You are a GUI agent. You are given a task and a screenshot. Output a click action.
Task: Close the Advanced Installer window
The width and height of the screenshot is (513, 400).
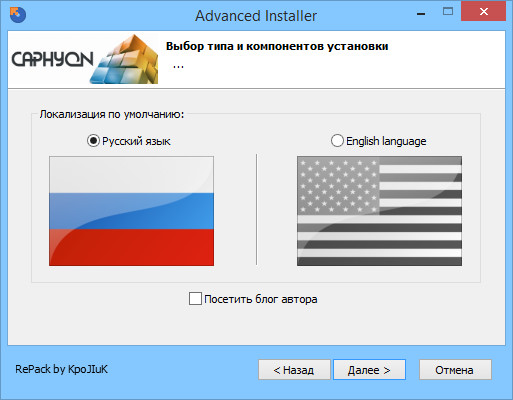(x=483, y=12)
